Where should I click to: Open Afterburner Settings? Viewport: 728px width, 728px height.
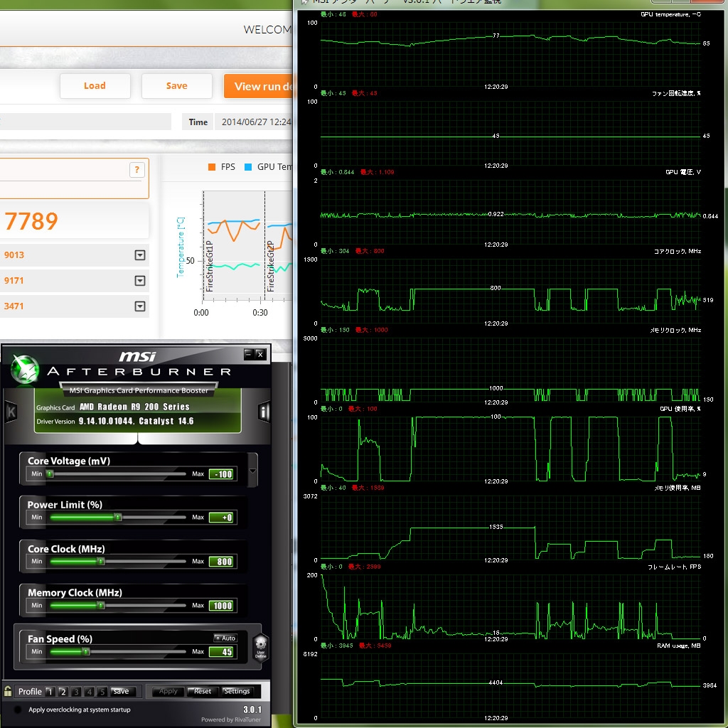click(x=237, y=691)
